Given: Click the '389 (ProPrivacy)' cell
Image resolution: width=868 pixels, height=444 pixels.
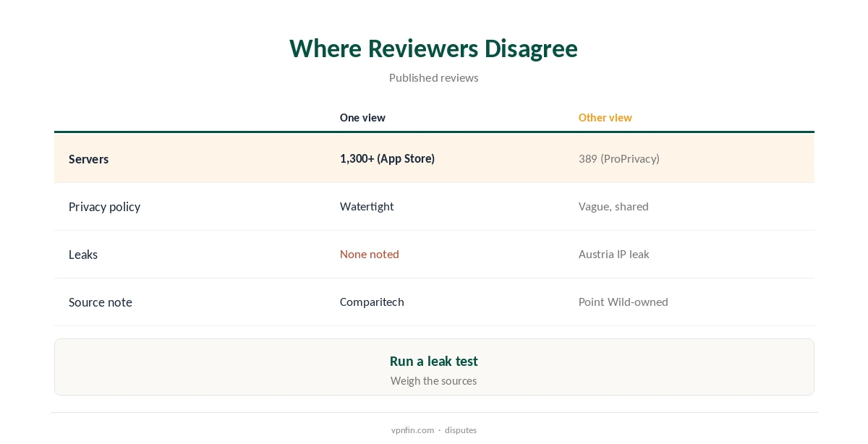Looking at the screenshot, I should point(618,158).
